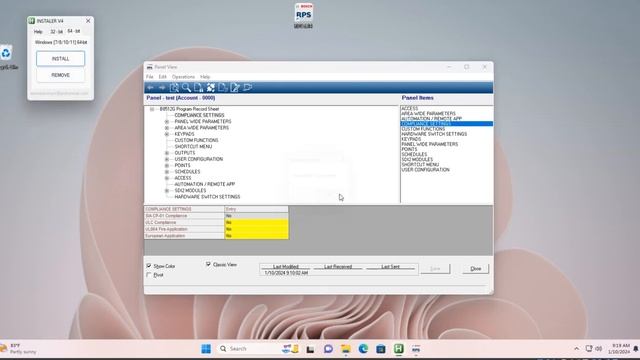Click the INSTALL button in Installer V4
Viewport: 640px width, 360px height.
[x=60, y=59]
